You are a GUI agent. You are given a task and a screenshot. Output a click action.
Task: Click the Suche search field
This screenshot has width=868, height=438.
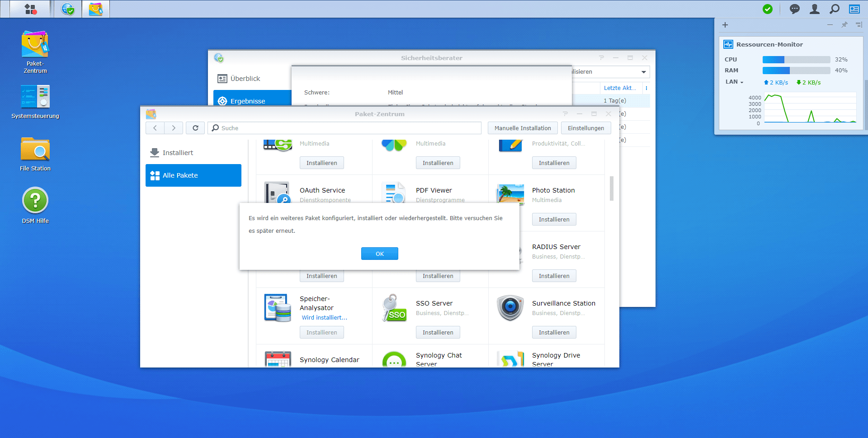(x=344, y=128)
